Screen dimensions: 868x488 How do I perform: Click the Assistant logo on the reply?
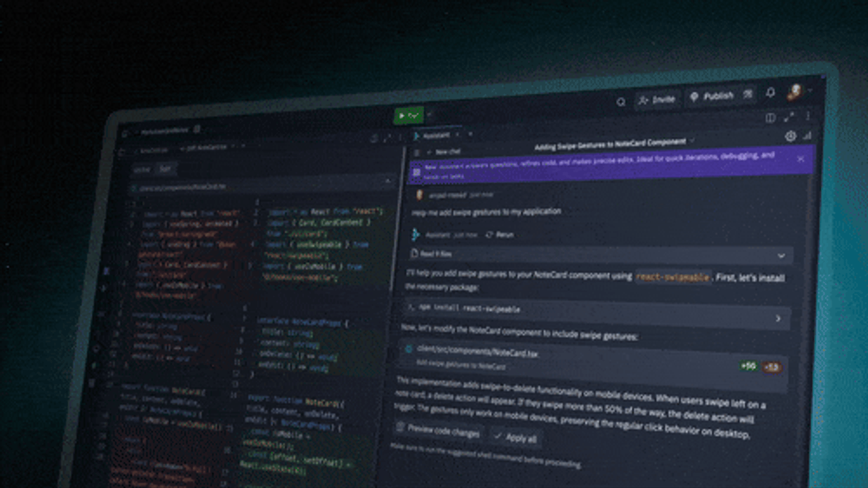(x=415, y=234)
